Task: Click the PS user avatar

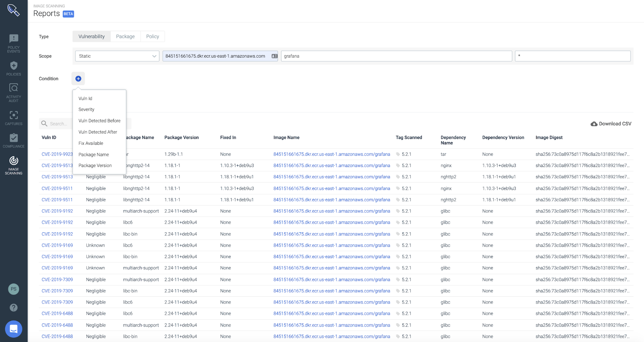Action: point(13,289)
